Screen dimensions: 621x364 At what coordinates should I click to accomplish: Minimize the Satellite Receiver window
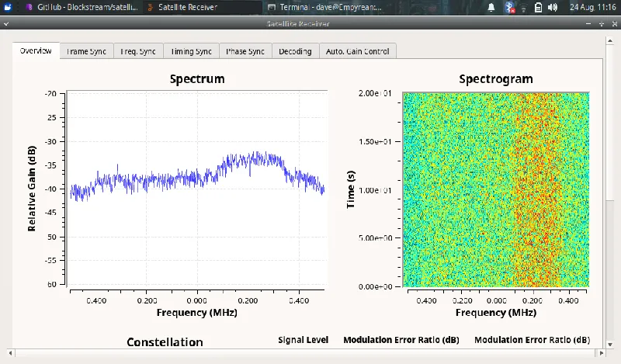[588, 24]
